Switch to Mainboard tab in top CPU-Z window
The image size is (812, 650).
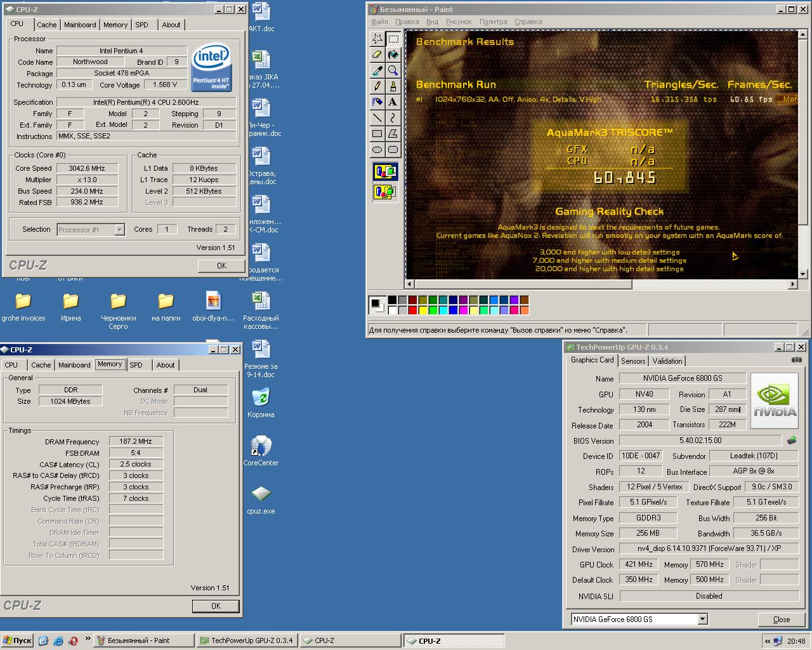click(80, 25)
